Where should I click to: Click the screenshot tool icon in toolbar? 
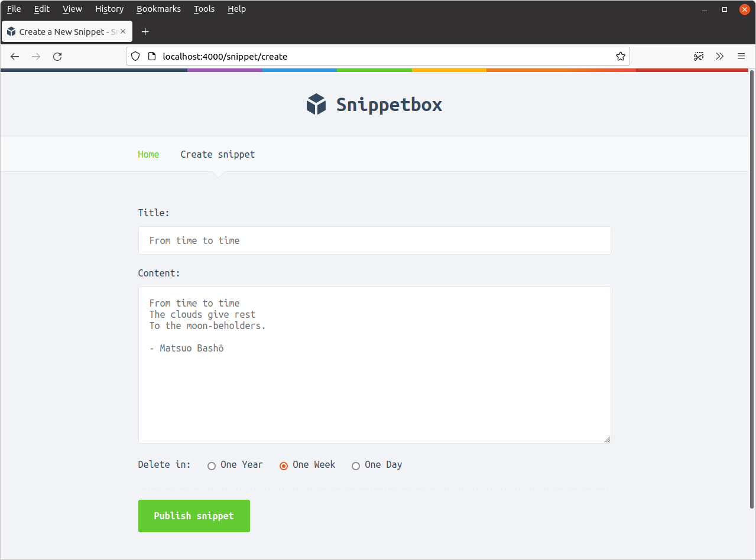(x=699, y=57)
